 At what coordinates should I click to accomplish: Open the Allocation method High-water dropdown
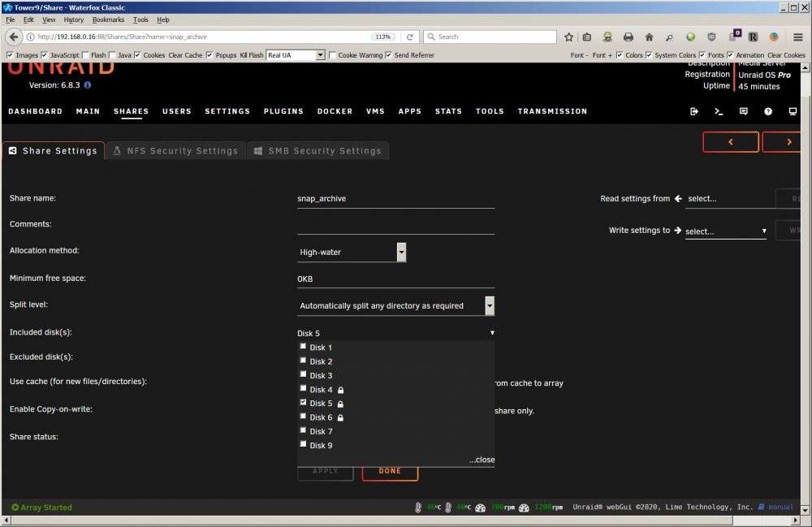tap(352, 252)
